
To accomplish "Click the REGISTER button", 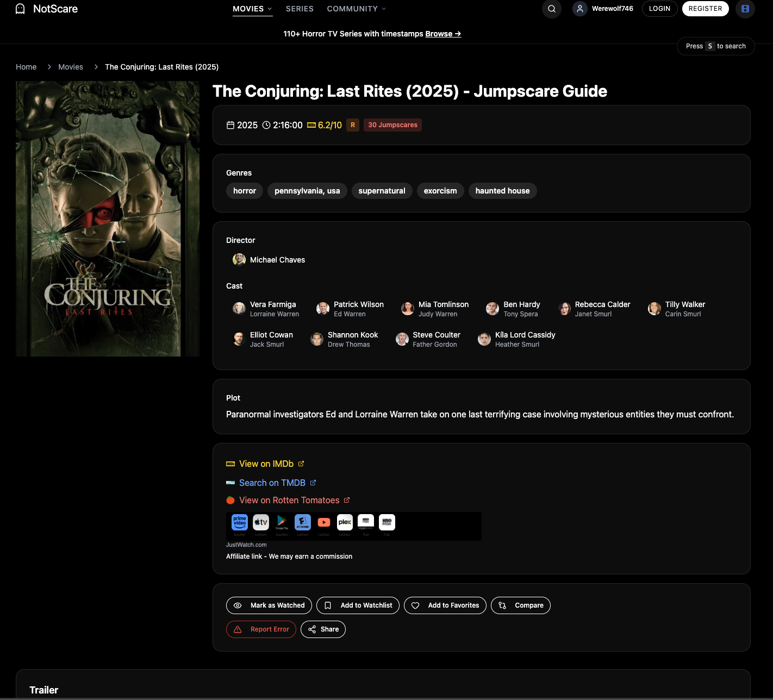I will pos(705,9).
